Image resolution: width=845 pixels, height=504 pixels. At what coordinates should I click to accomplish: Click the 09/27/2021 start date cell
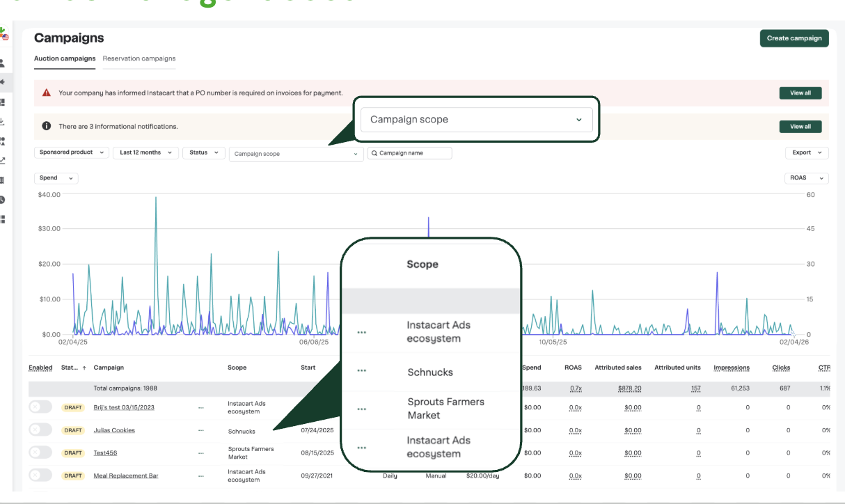(317, 476)
